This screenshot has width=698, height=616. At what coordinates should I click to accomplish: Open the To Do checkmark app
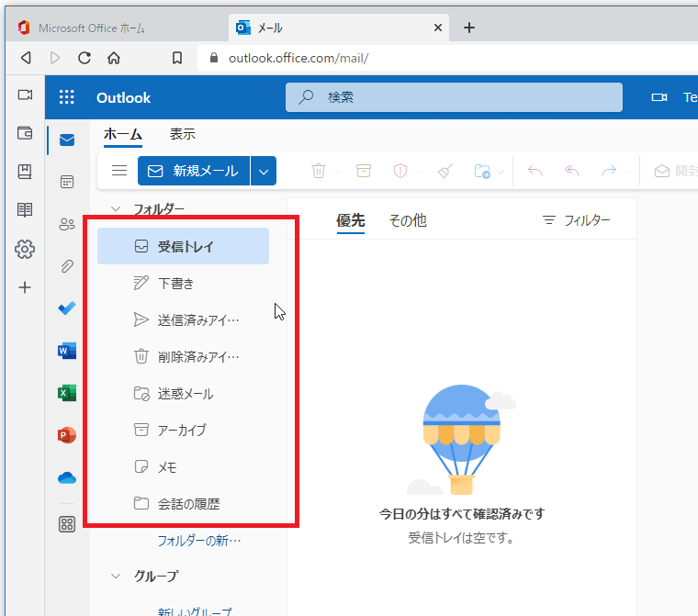tap(67, 308)
